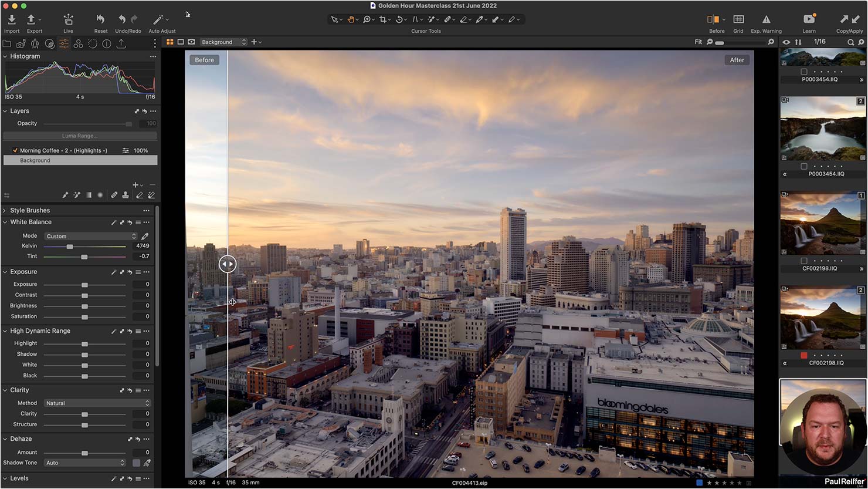The width and height of the screenshot is (868, 489).
Task: Select the Rotate straighten cursor tool
Action: (399, 19)
